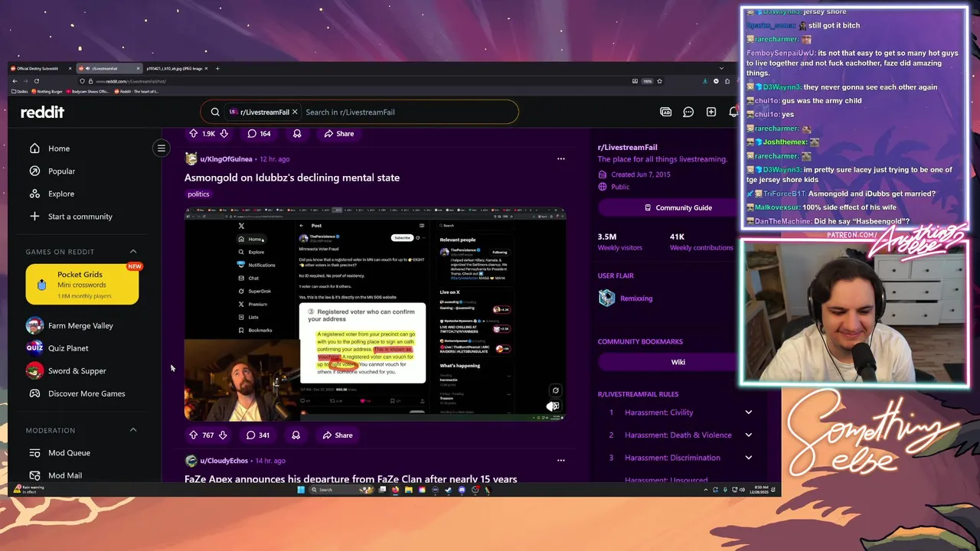The height and width of the screenshot is (551, 980).
Task: Play the Asmongold video thumbnail
Action: 375,314
